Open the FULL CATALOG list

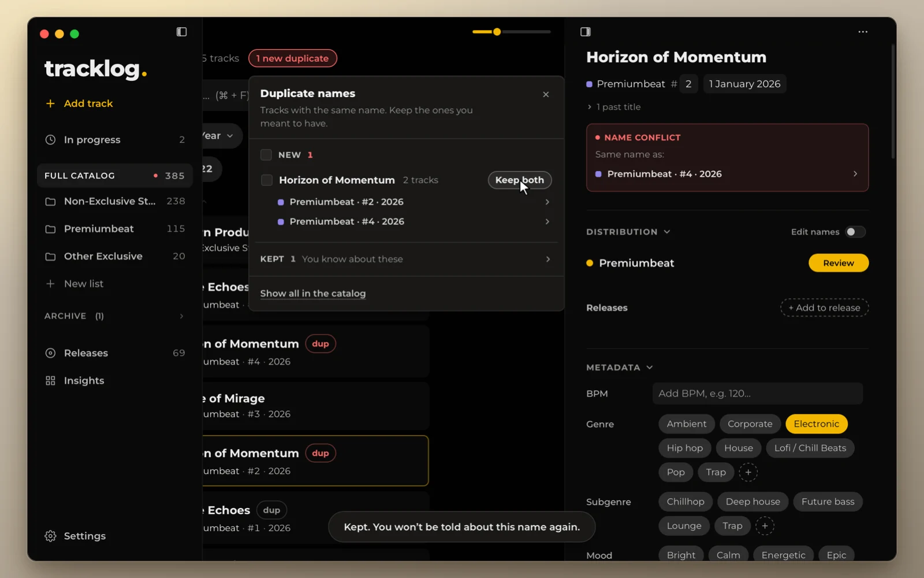tap(114, 176)
